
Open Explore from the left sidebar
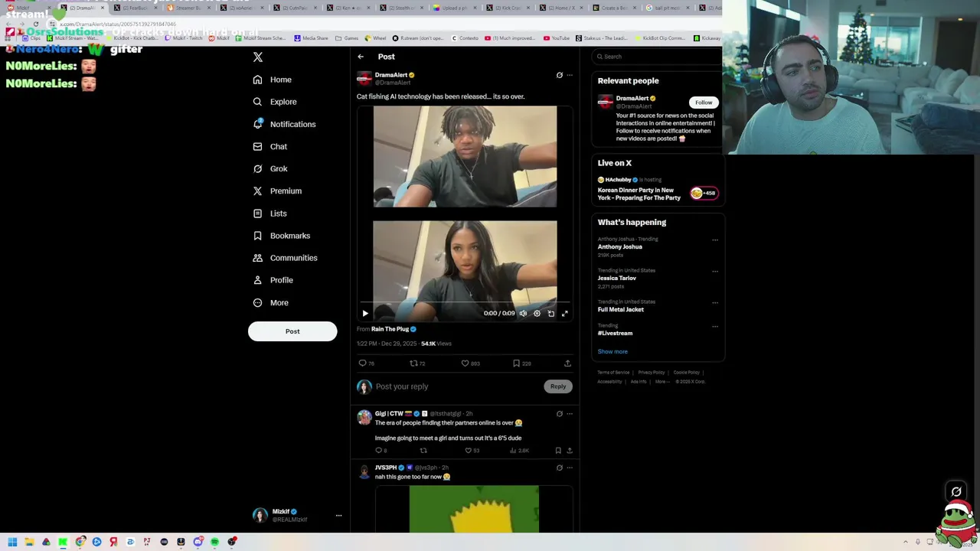click(x=275, y=102)
